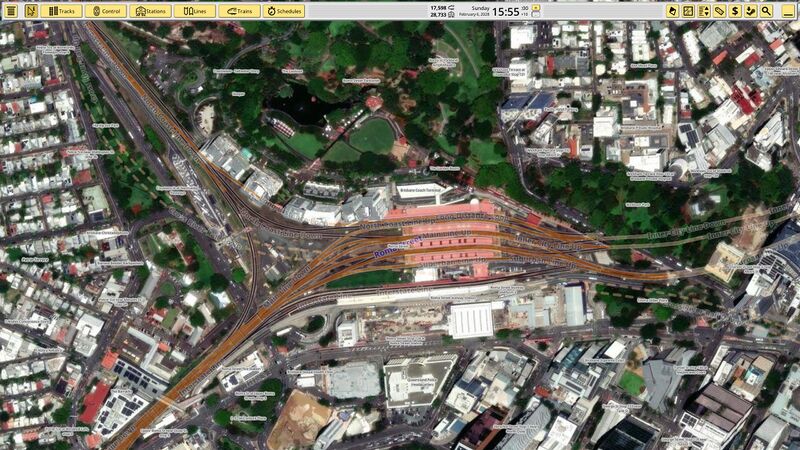800x450 pixels.
Task: Open the Control panel
Action: (106, 11)
